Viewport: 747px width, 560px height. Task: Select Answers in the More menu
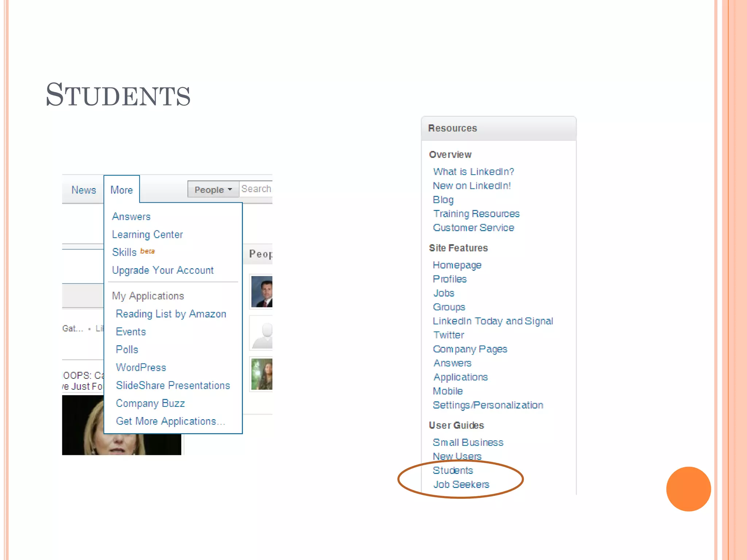(x=131, y=217)
